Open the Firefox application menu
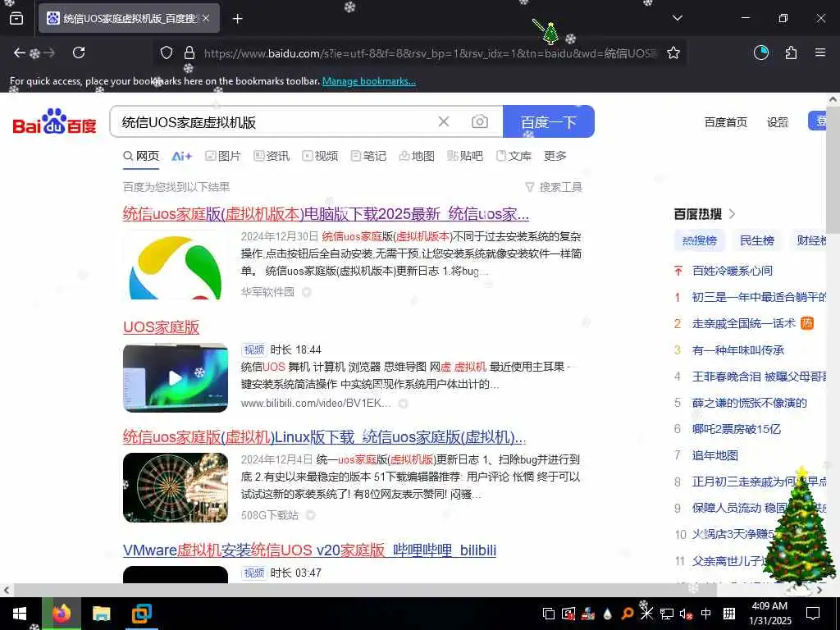The width and height of the screenshot is (840, 630). tap(820, 52)
